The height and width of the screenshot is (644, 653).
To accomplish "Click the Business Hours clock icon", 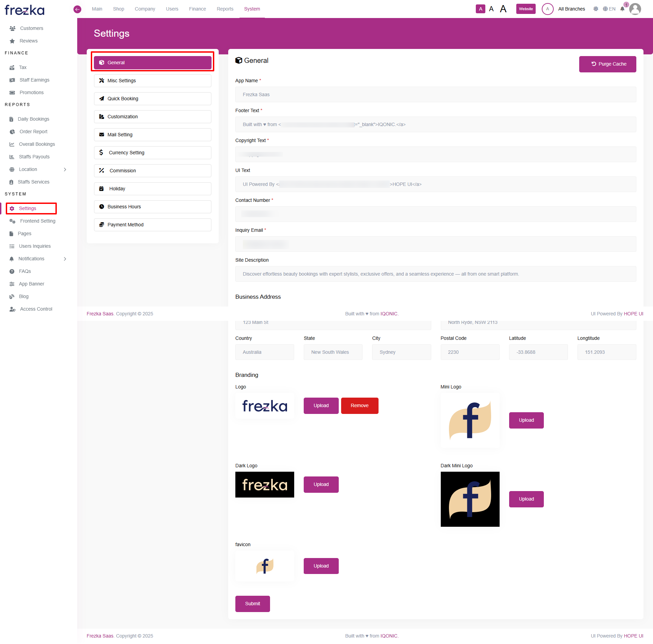I will coord(101,207).
